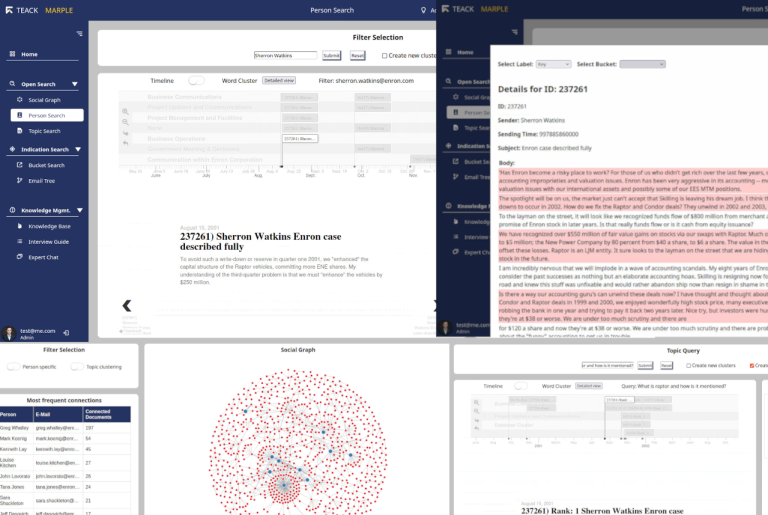Click the 'Mark Koenig' row in the connections table
The height and width of the screenshot is (515, 768).
click(x=65, y=439)
